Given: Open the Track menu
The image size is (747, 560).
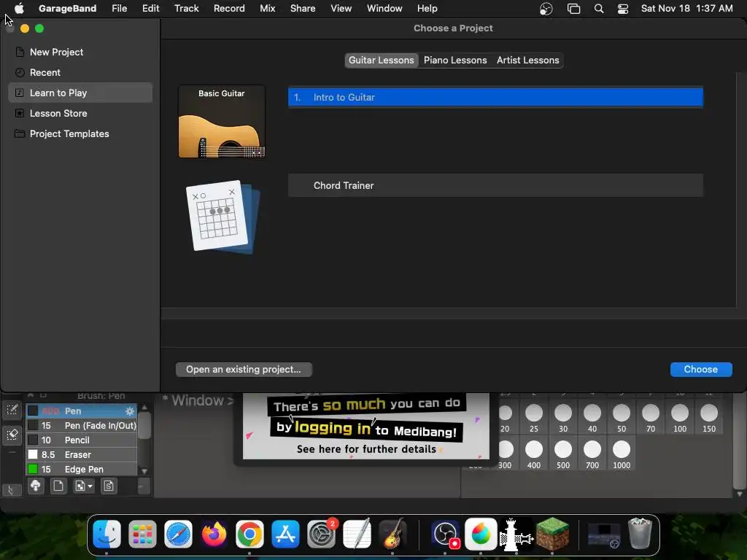Looking at the screenshot, I should point(186,9).
